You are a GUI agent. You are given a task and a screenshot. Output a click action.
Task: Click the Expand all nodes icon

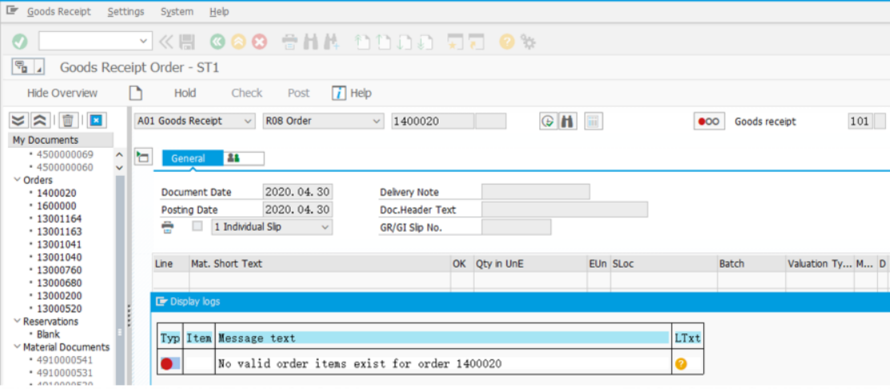tap(19, 120)
